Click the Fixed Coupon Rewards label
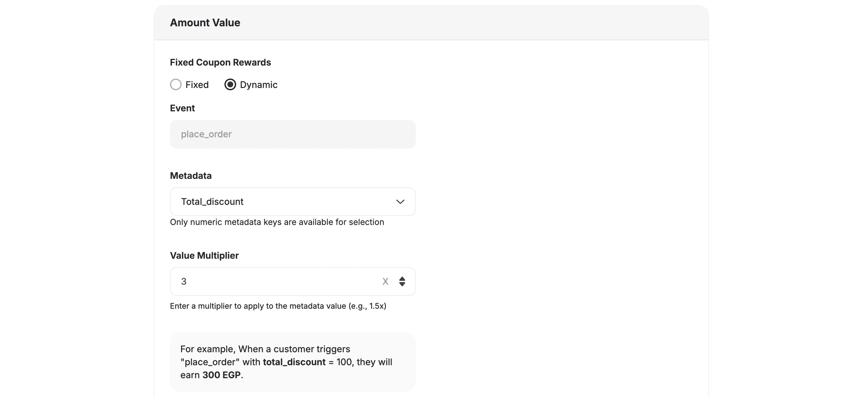This screenshot has height=398, width=868. point(220,62)
